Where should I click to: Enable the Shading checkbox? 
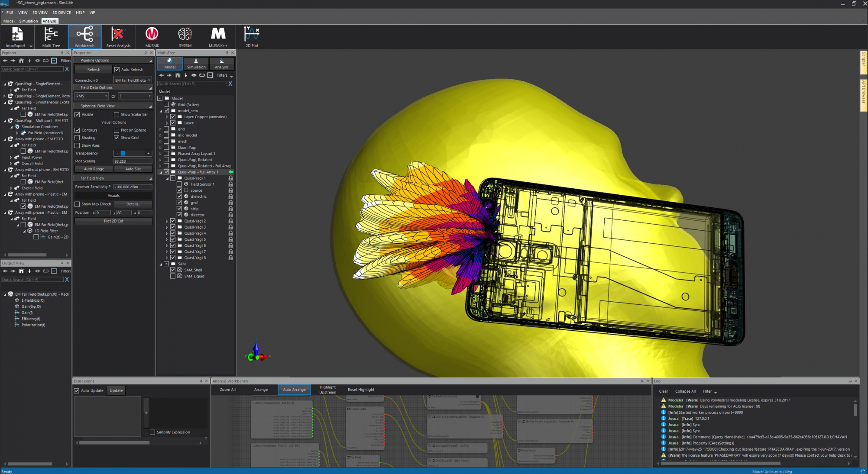click(x=78, y=138)
